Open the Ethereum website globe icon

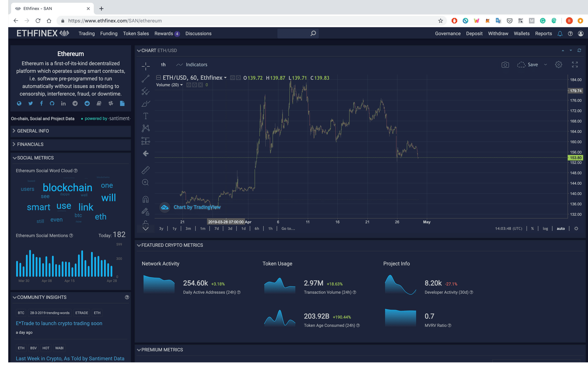coord(19,103)
